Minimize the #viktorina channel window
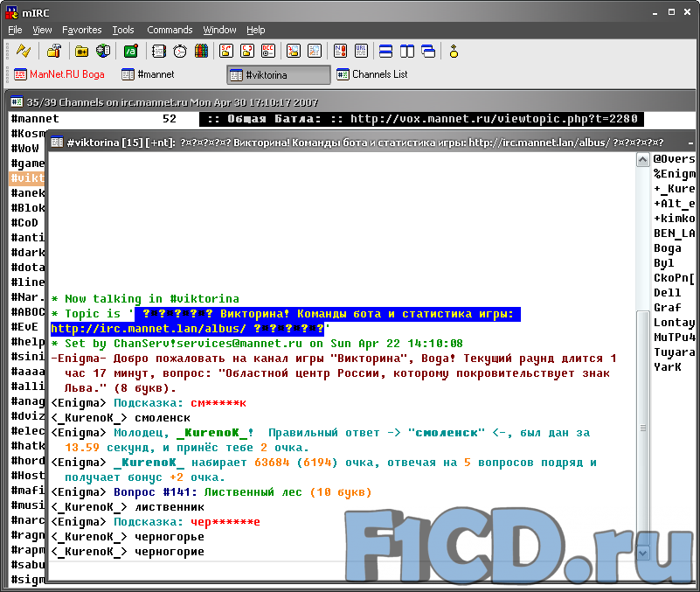Screen dimensions: 700x592 tap(690, 143)
